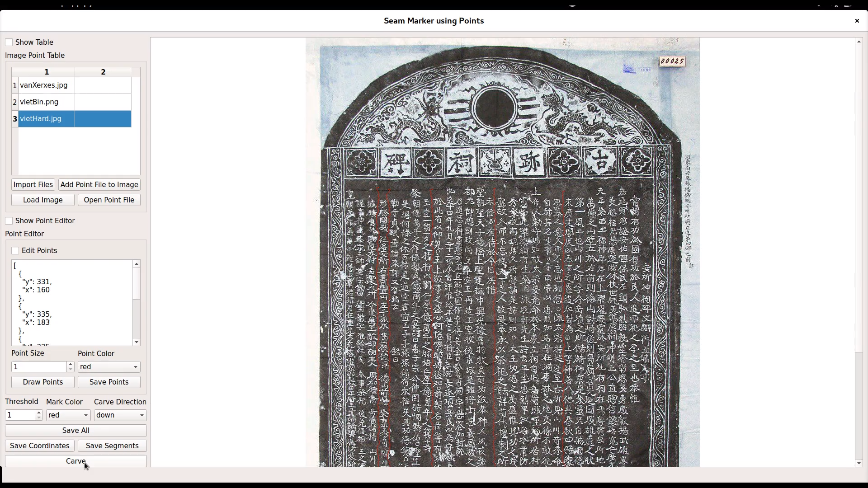Expand the Mark Color combo box
The height and width of the screenshot is (488, 868).
pyautogui.click(x=68, y=415)
